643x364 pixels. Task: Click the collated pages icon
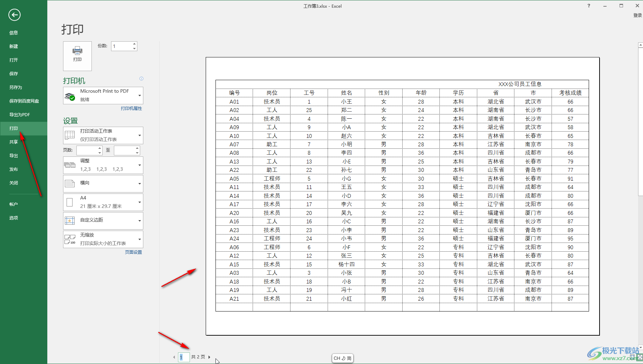(x=70, y=165)
